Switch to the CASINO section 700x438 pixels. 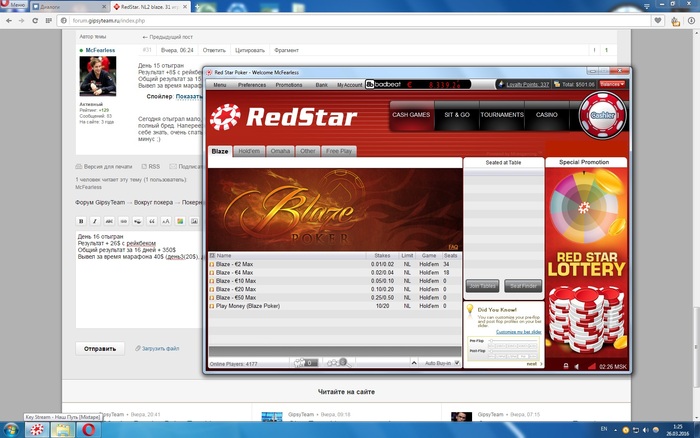[546, 115]
